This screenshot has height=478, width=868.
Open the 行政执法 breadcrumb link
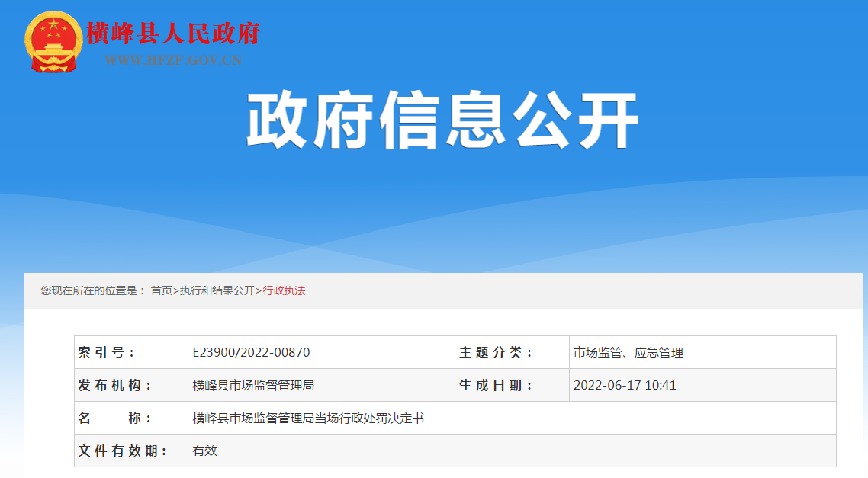[284, 290]
